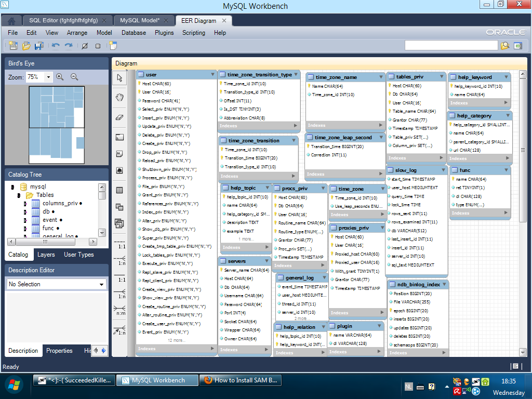Toggle align objects to grid
Image resolution: width=532 pixels, height=399 pixels.
point(98,46)
